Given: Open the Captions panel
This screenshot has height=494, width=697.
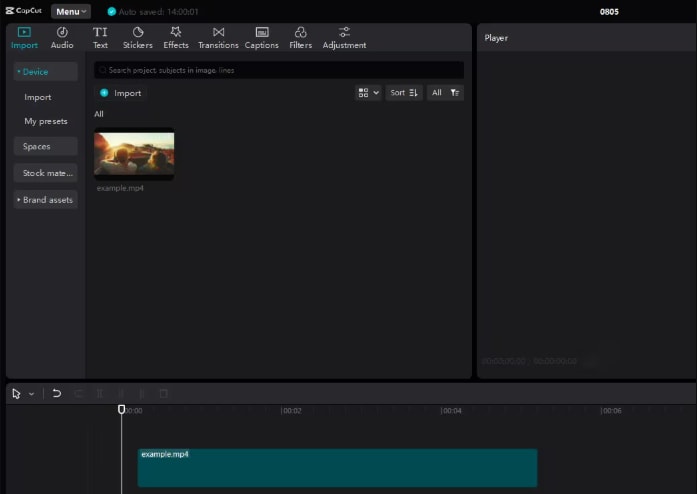Looking at the screenshot, I should pos(262,38).
